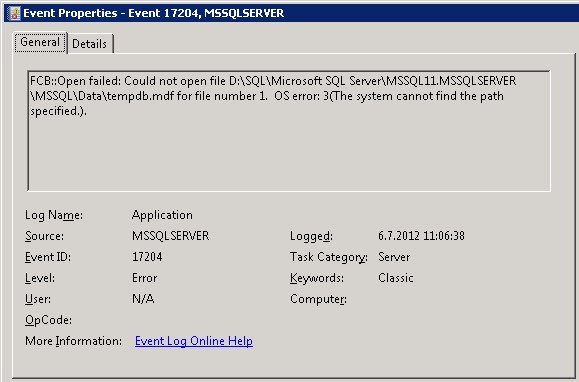
Task: Click the 'Logged:' label
Action: (311, 236)
